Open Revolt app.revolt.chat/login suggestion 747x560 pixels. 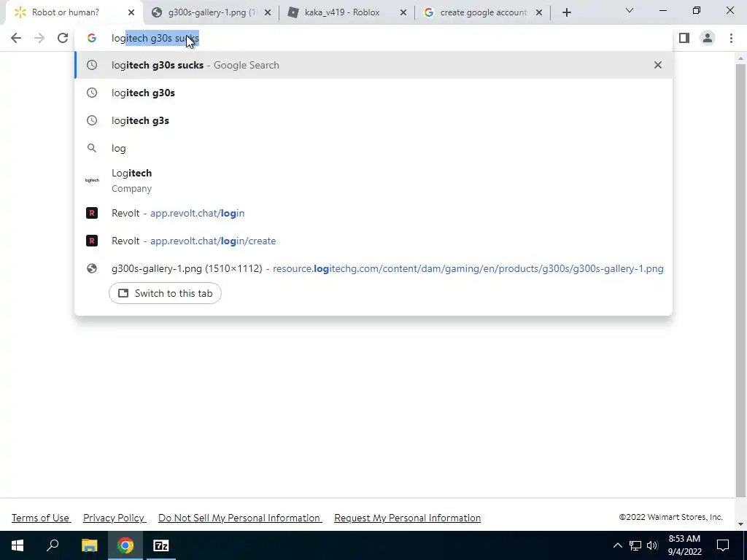point(373,213)
